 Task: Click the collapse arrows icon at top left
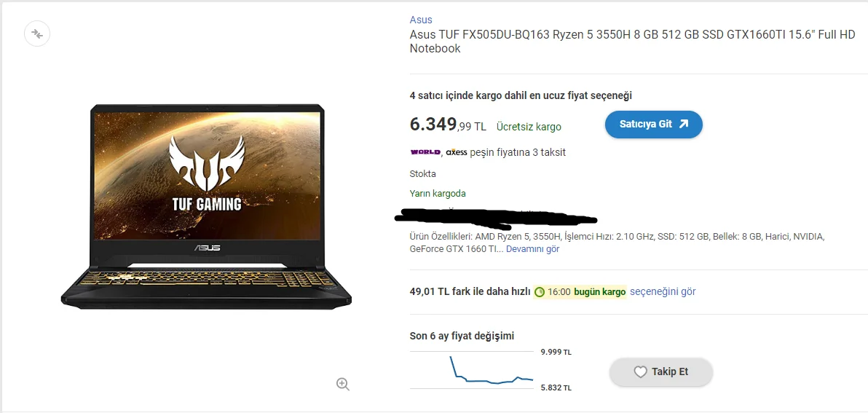(37, 34)
